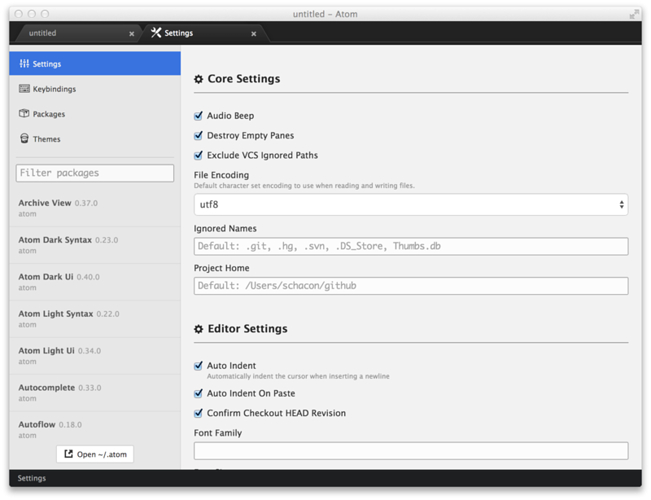Click the Settings sliders icon in sidebar
Viewport: 651px width, 500px height.
coord(24,64)
